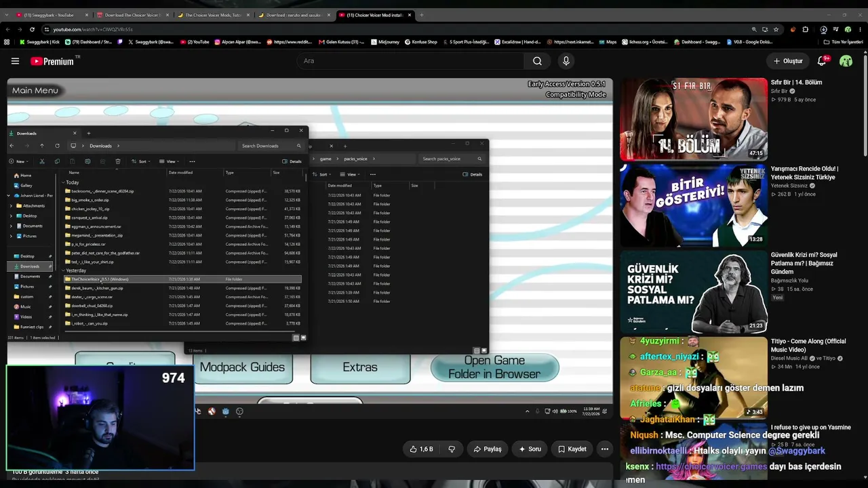Go back in Downloads Explorer window
The image size is (868, 488).
(x=12, y=146)
